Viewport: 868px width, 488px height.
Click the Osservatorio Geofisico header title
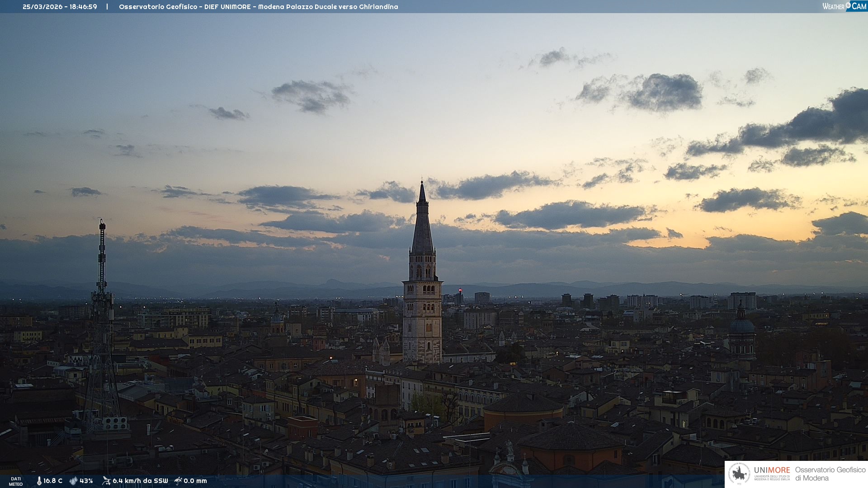click(258, 7)
